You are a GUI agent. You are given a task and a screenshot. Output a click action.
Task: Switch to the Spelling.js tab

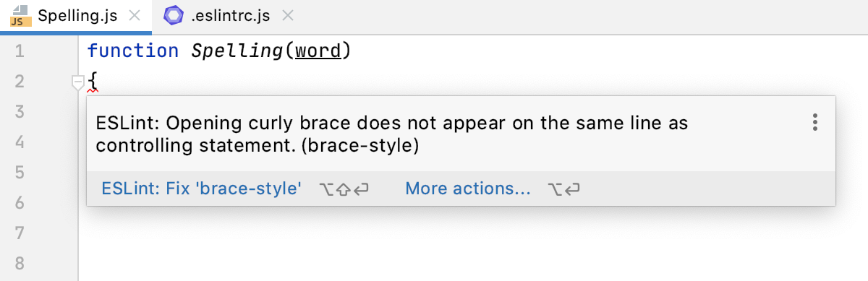[76, 16]
